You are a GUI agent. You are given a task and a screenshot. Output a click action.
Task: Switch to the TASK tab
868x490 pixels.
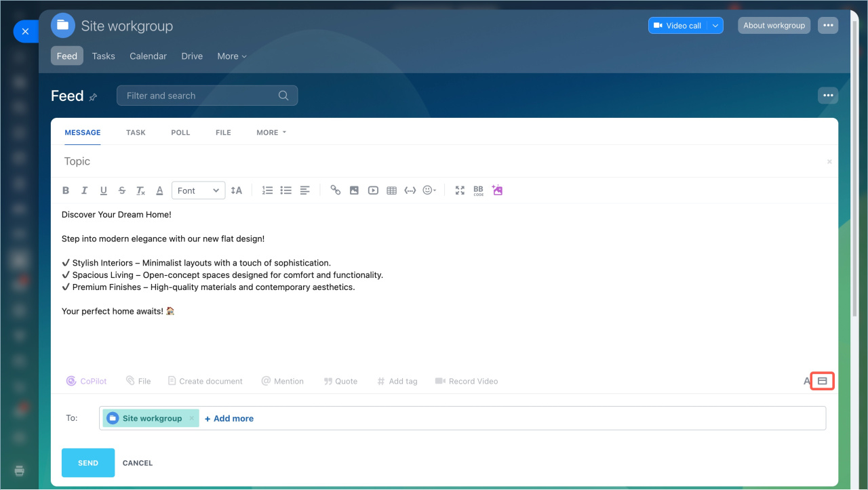[x=136, y=132]
